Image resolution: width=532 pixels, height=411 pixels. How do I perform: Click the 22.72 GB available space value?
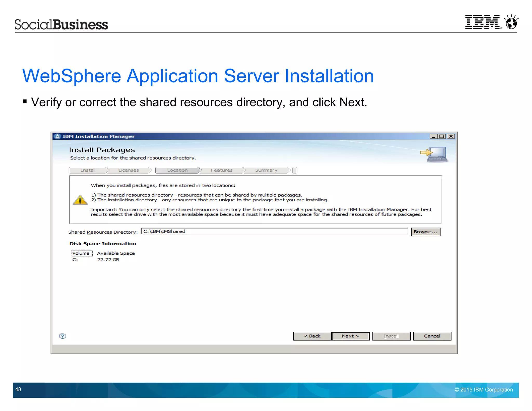pyautogui.click(x=108, y=260)
